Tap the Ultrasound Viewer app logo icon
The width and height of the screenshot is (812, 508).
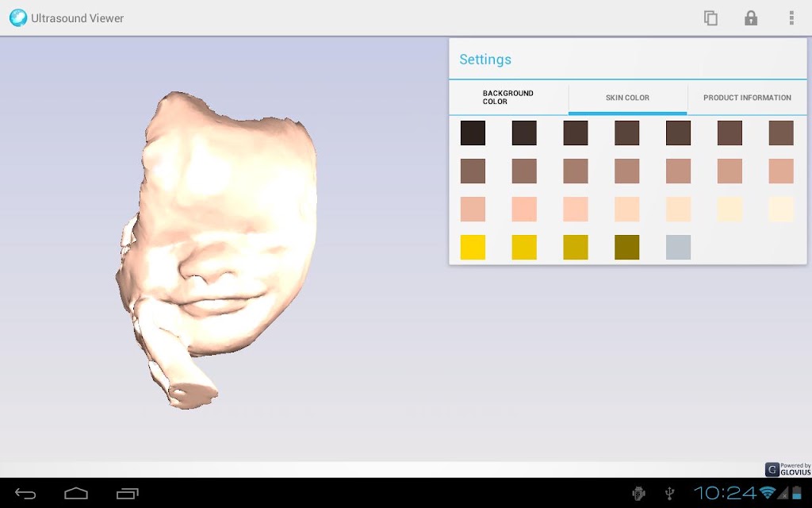(x=18, y=17)
